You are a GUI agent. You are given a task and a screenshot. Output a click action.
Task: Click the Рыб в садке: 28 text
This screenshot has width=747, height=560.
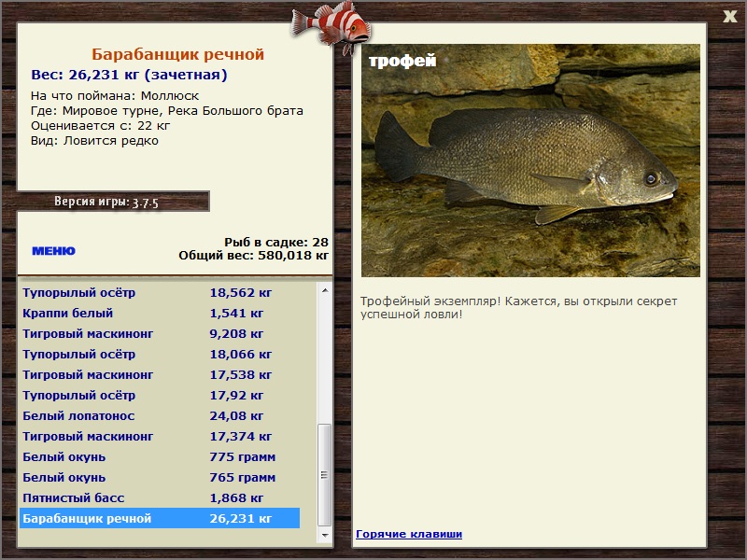276,243
